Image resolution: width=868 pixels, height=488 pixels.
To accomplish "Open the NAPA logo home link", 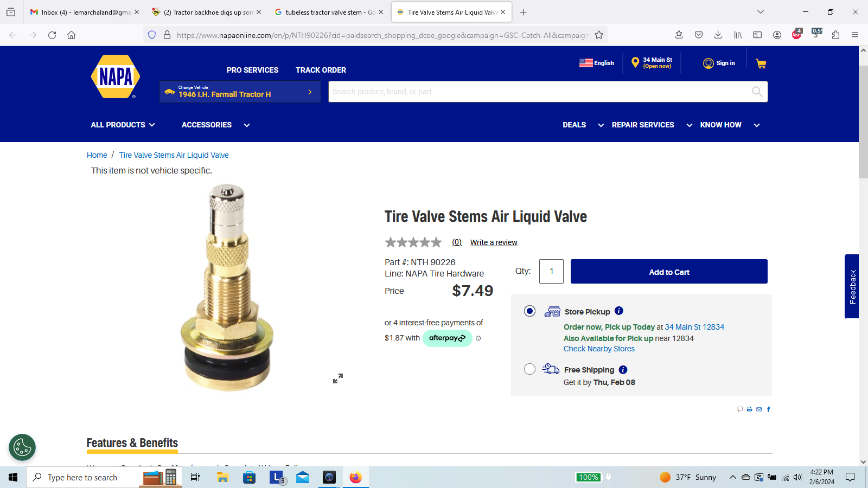I will click(115, 76).
